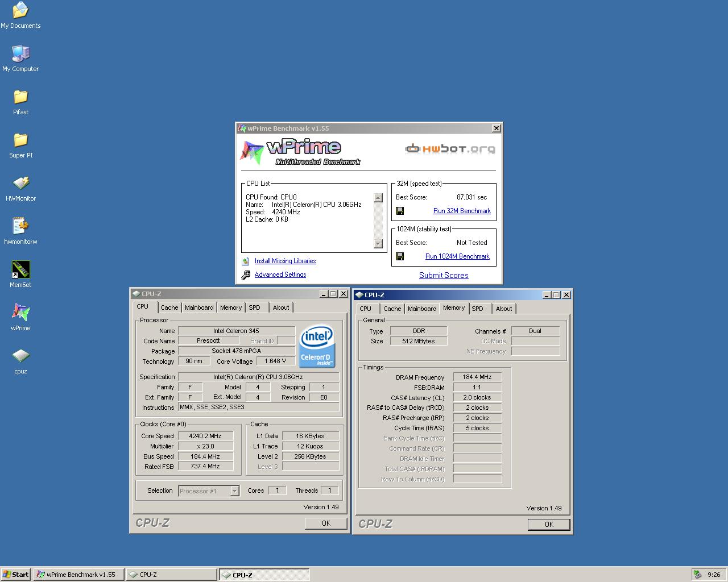Image resolution: width=728 pixels, height=582 pixels.
Task: Open About tab in right CPU-Z window
Action: (x=504, y=309)
